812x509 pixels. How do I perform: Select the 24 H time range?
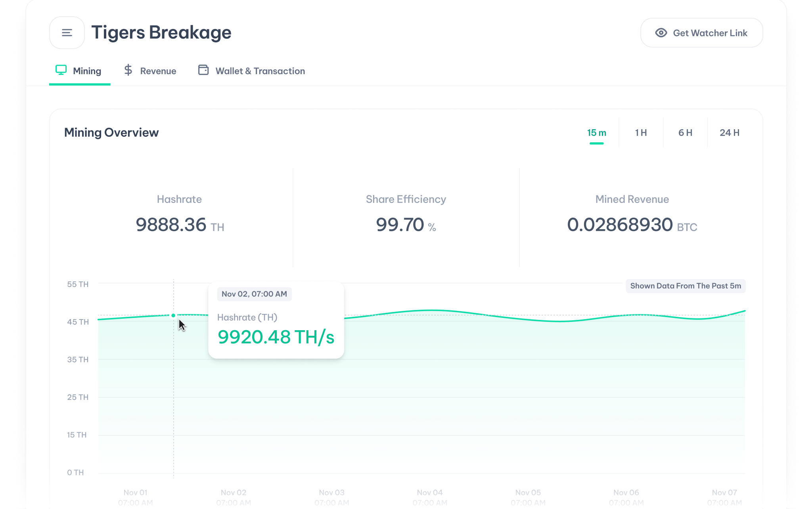point(730,133)
